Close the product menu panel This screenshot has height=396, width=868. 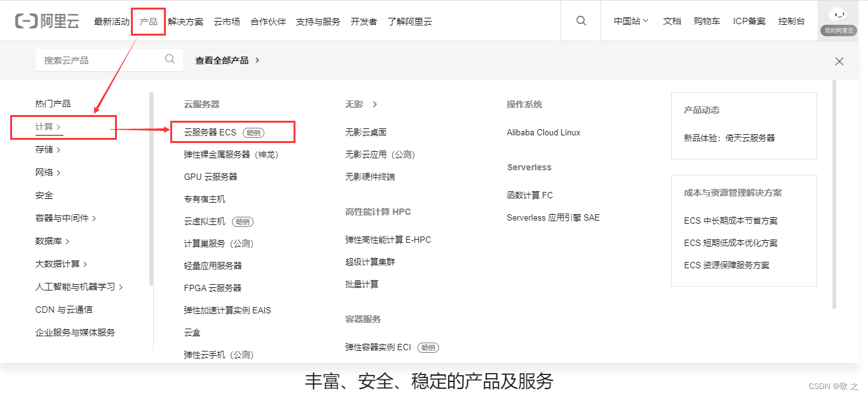point(839,61)
